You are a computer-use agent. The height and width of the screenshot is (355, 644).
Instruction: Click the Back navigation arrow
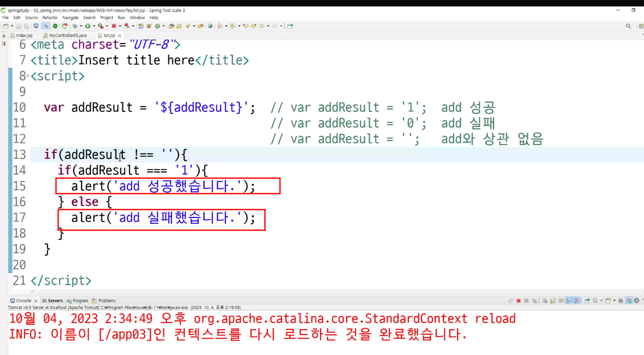coord(261,26)
